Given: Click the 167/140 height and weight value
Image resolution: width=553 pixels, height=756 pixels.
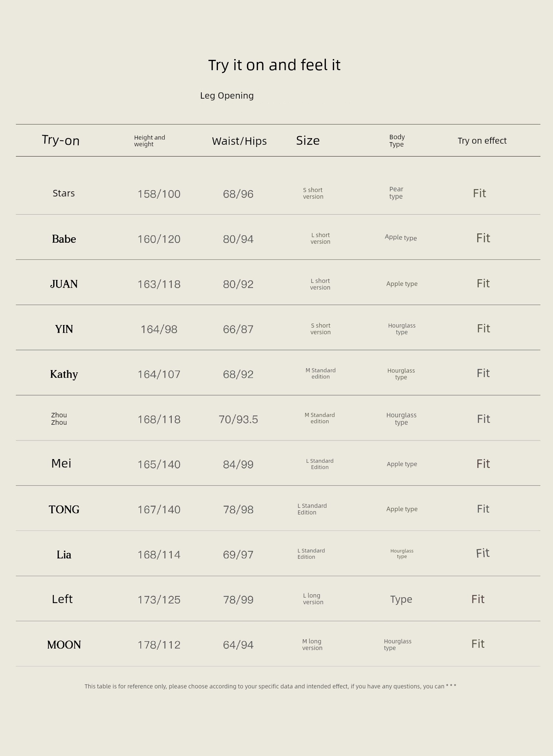Looking at the screenshot, I should [159, 510].
